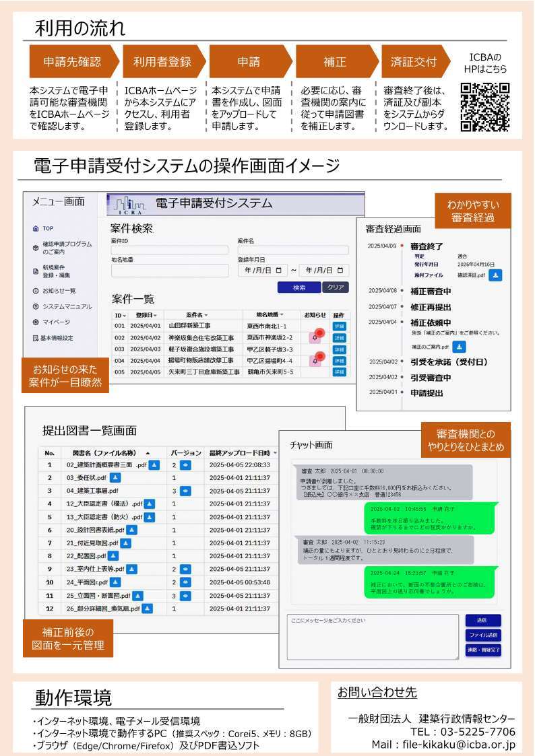Sort case list by 地名地番 column
The width and height of the screenshot is (535, 756).
click(x=270, y=315)
